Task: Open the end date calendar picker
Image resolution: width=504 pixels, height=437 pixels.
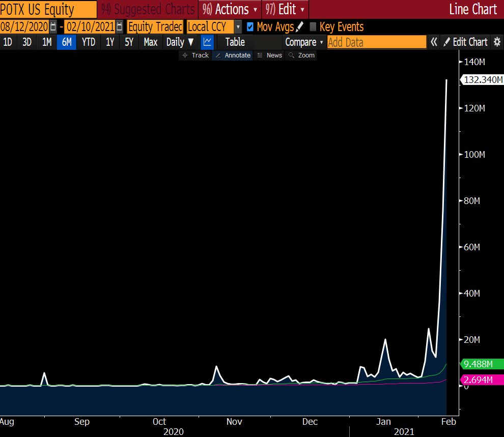Action: pos(119,26)
